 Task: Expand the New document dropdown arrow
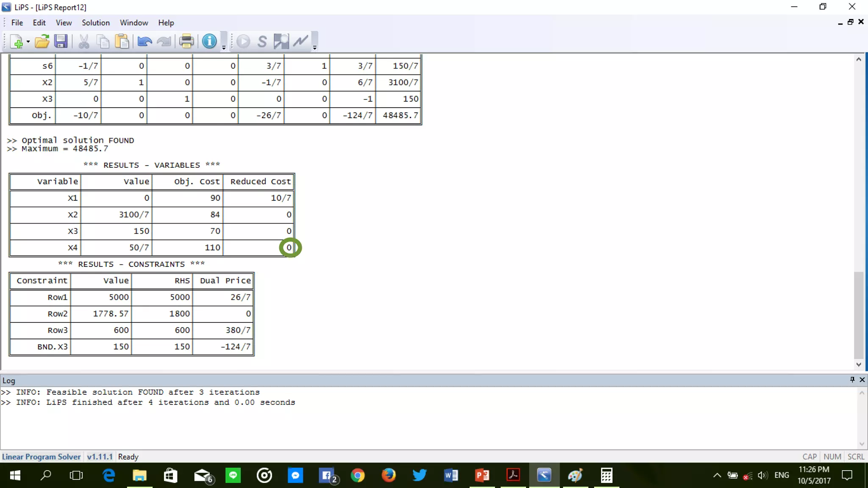coord(28,42)
